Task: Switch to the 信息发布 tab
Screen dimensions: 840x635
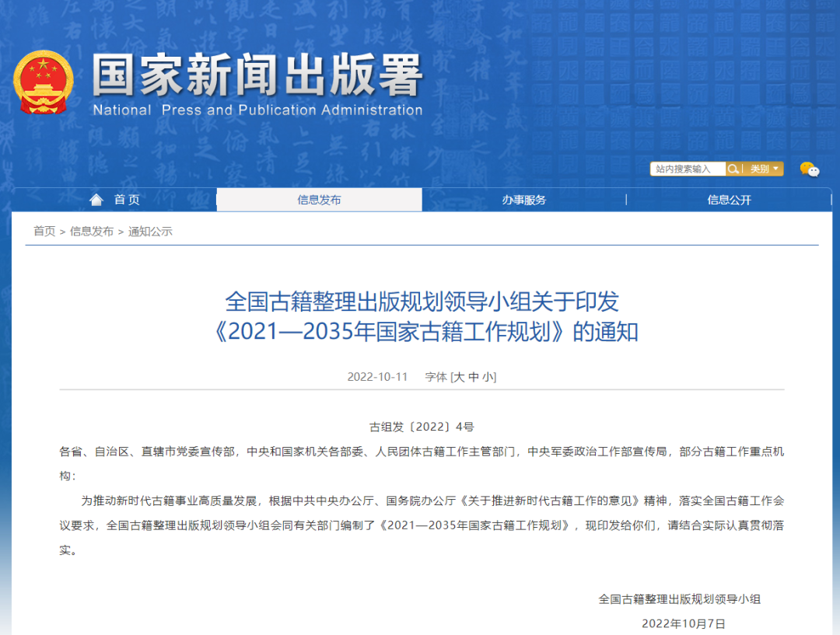Action: click(319, 200)
